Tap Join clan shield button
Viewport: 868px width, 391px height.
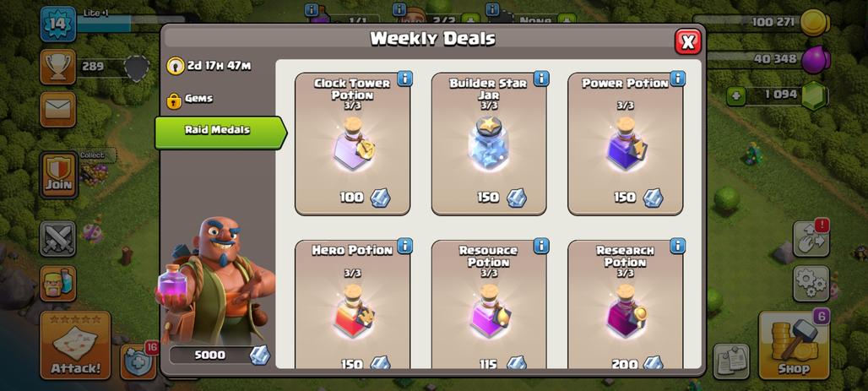coord(58,175)
